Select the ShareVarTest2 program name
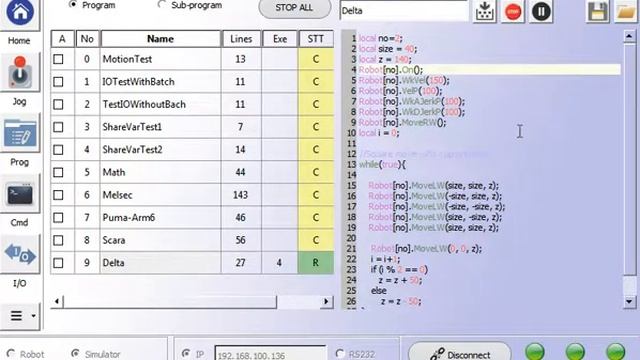The image size is (640, 360). pos(133,150)
